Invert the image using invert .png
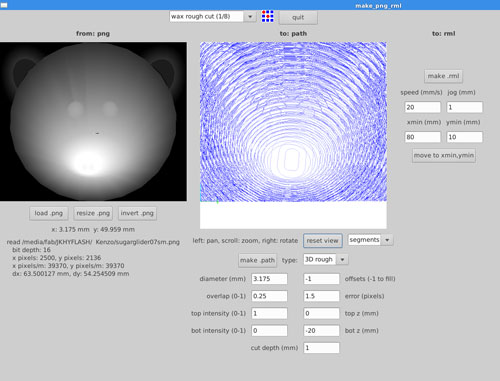Screen dimensions: 500x381 [x=137, y=213]
